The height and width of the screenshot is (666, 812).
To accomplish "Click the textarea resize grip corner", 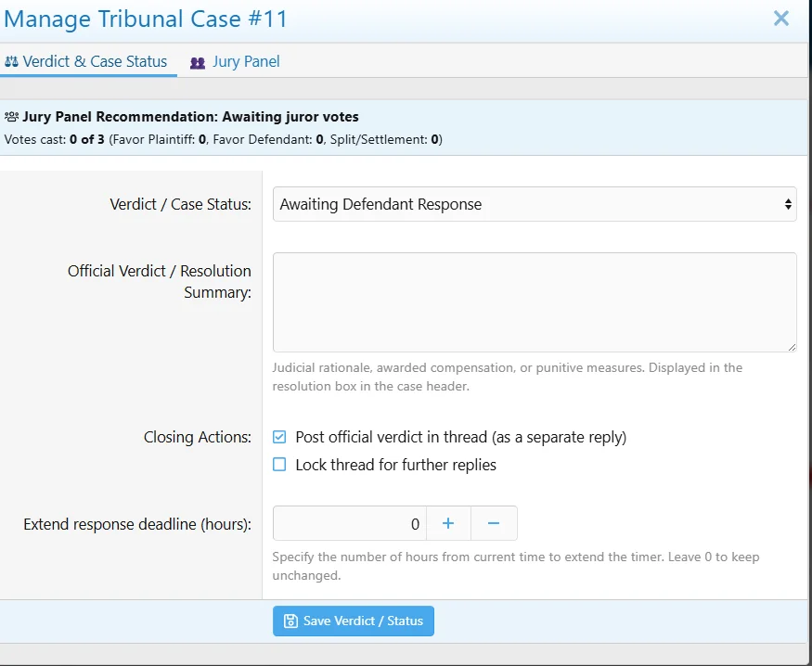I will 792,347.
